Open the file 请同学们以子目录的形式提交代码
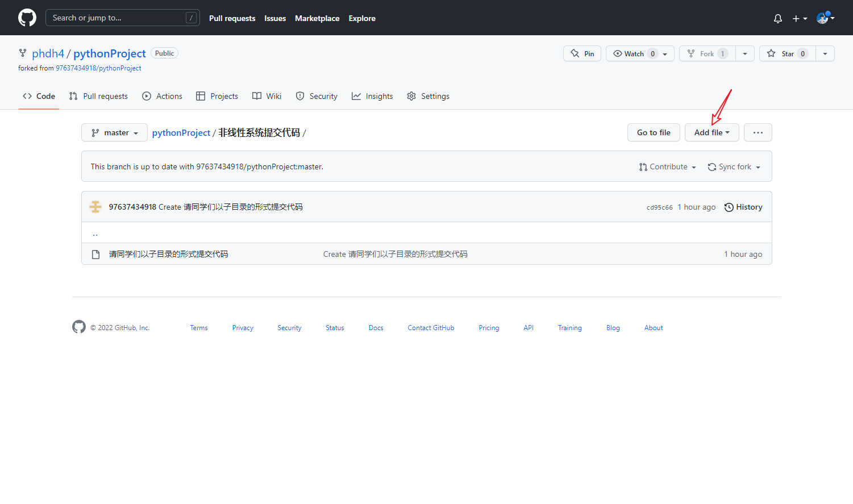This screenshot has height=504, width=853. click(168, 254)
